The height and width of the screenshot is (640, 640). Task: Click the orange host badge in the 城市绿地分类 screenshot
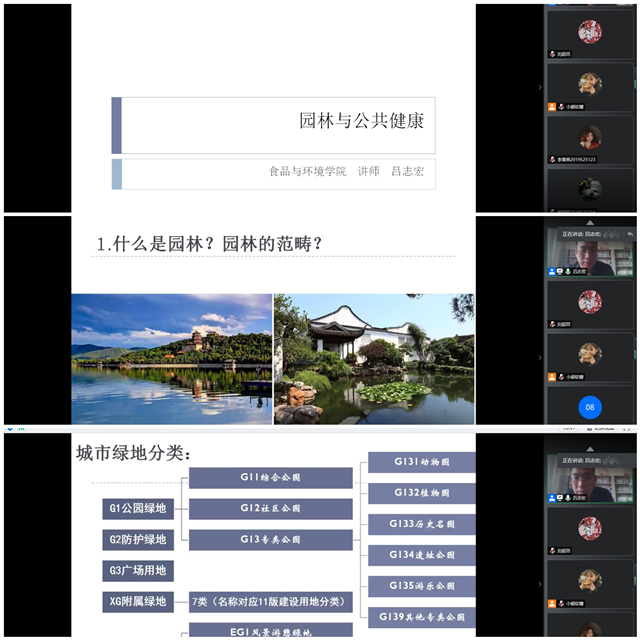coord(552,603)
